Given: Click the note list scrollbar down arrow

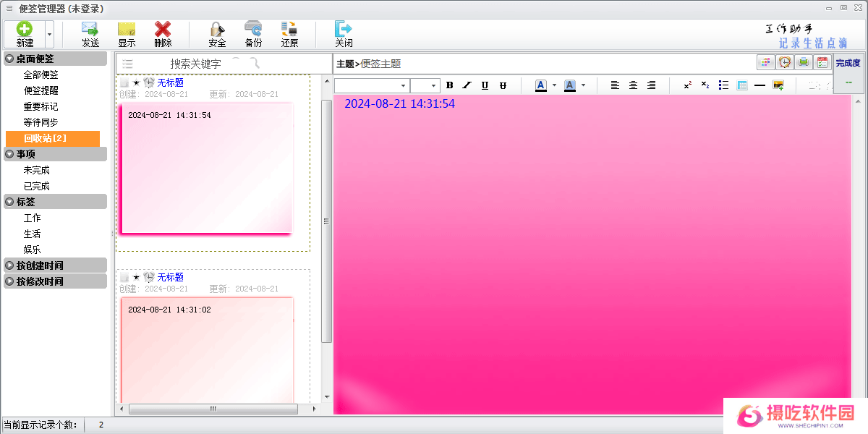Looking at the screenshot, I should pos(327,396).
